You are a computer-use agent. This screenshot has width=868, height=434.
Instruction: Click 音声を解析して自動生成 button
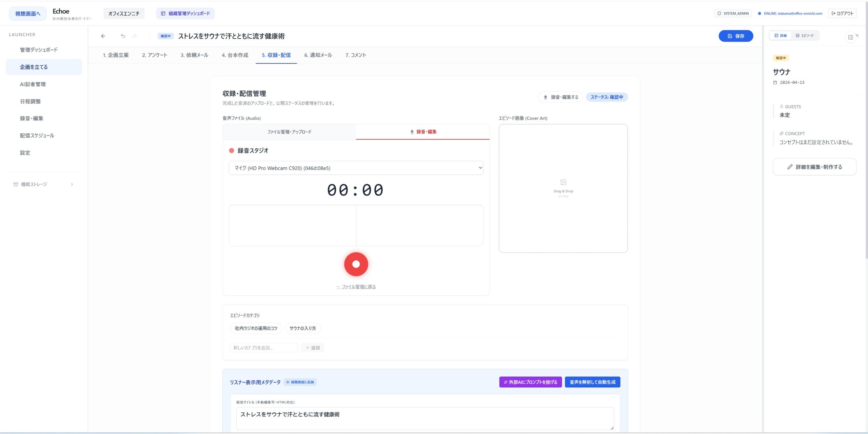pyautogui.click(x=592, y=382)
